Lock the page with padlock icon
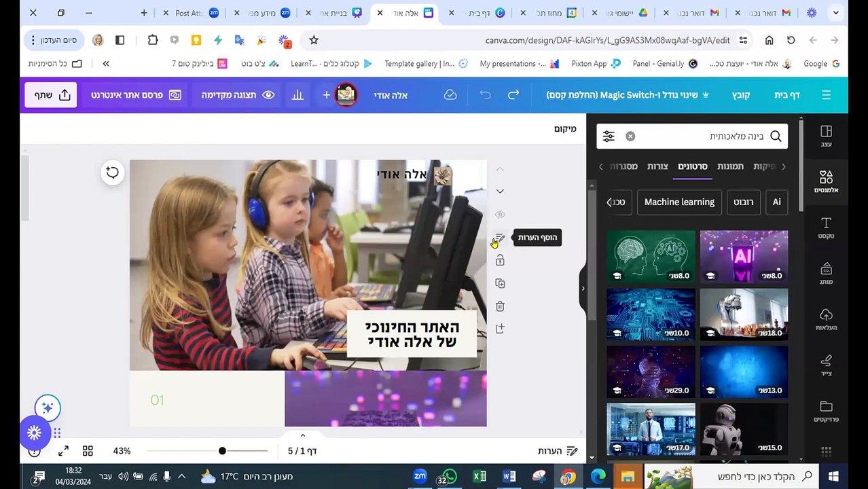Viewport: 868px width, 489px height. (x=500, y=260)
